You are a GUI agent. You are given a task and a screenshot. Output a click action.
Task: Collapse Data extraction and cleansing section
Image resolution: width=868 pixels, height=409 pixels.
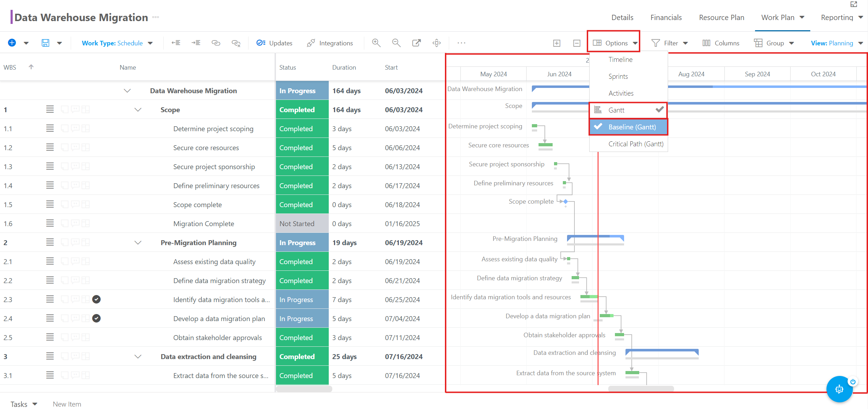(138, 357)
